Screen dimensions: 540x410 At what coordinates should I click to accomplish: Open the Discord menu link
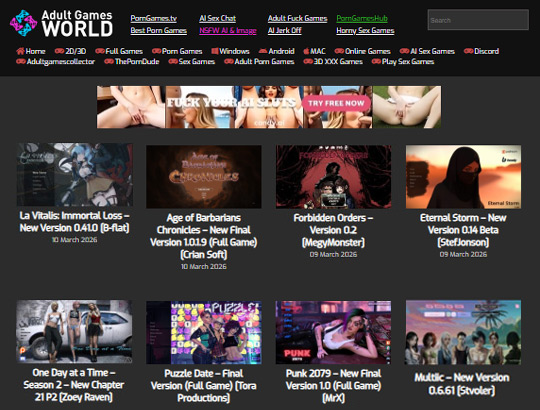tap(486, 51)
